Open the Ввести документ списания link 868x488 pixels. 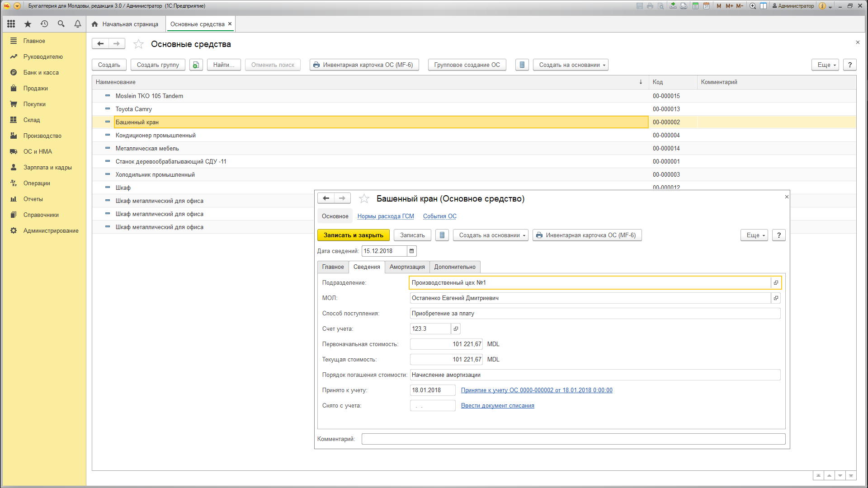pos(497,406)
